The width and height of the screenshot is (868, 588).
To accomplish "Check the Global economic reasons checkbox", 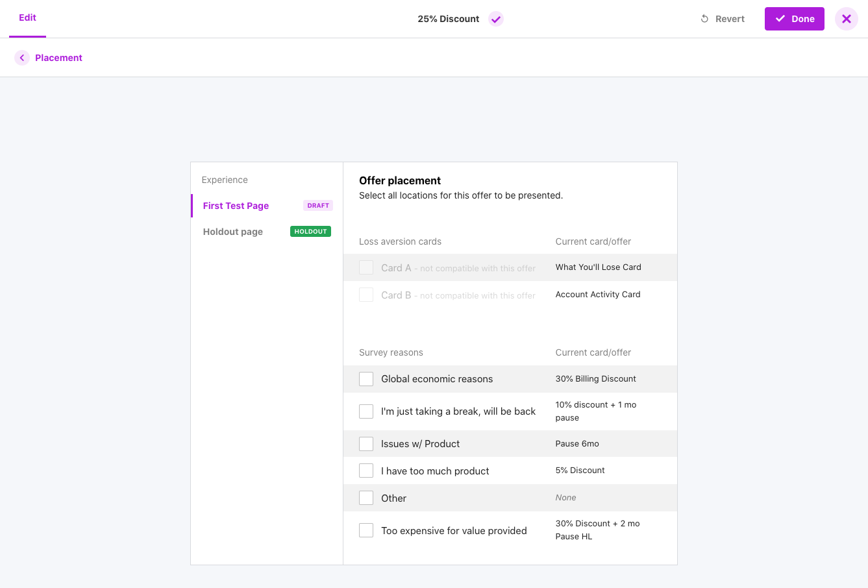I will (x=366, y=379).
